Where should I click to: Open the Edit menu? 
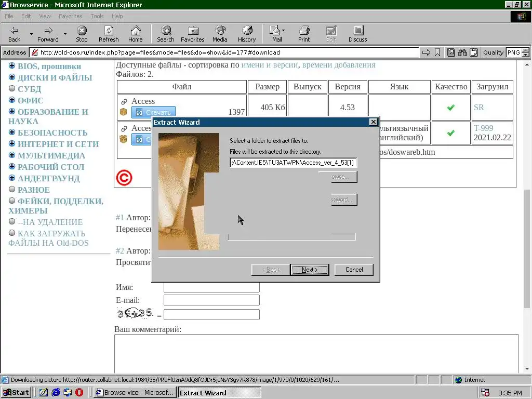[26, 16]
